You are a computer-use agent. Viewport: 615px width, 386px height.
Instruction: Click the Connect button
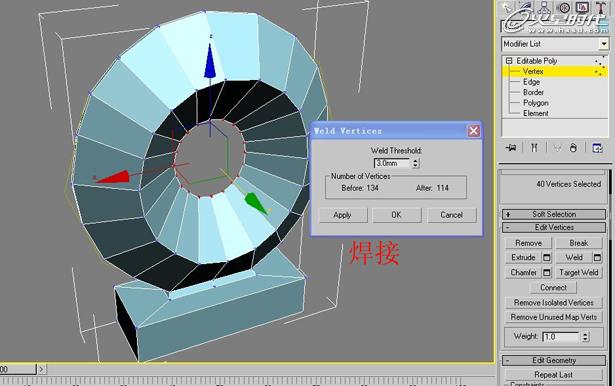click(x=553, y=288)
